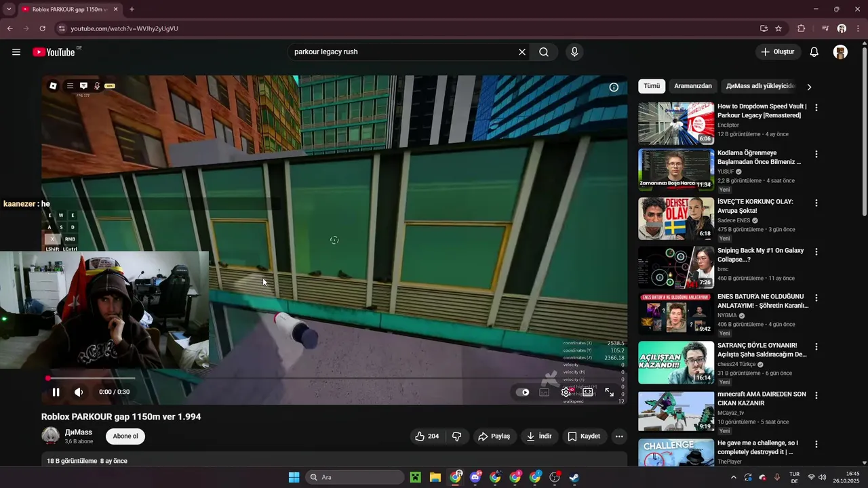Click the taskbar Ara search box
Viewport: 868px width, 488px height.
(x=355, y=477)
